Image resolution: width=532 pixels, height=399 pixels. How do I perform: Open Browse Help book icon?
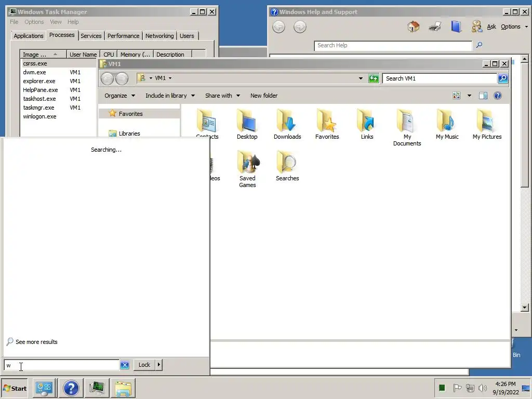coord(456,26)
